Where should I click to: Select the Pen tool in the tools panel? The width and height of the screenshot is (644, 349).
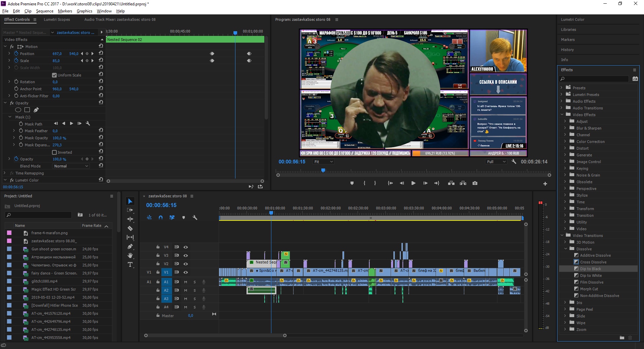130,247
